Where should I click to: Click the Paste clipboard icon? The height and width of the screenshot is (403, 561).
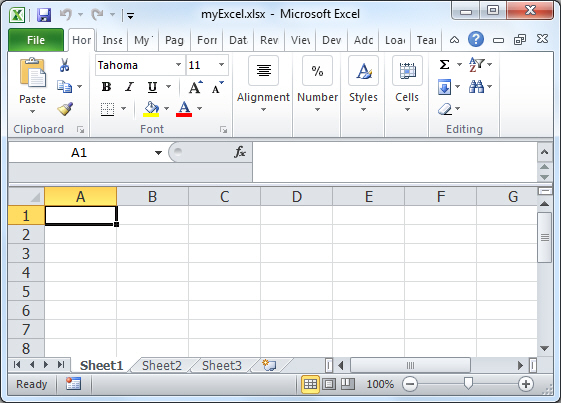pyautogui.click(x=33, y=73)
